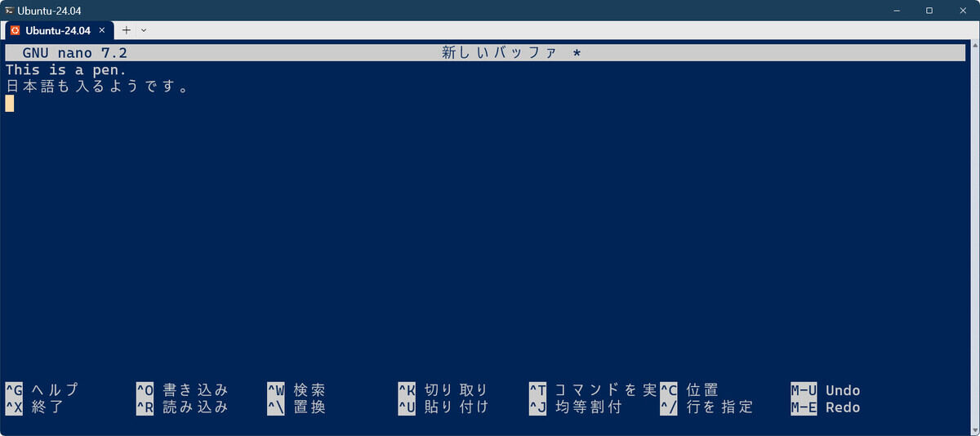Click the ^C 位置 shortcut

(x=689, y=390)
